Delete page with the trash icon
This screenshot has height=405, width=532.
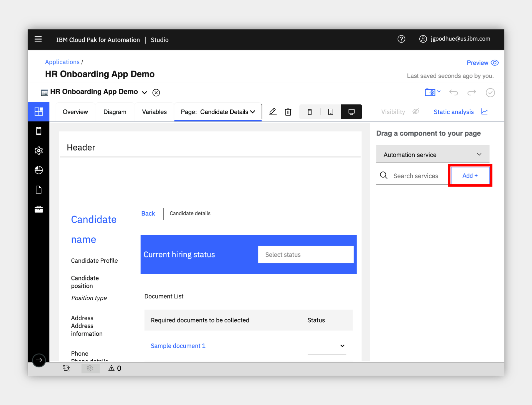click(x=288, y=112)
